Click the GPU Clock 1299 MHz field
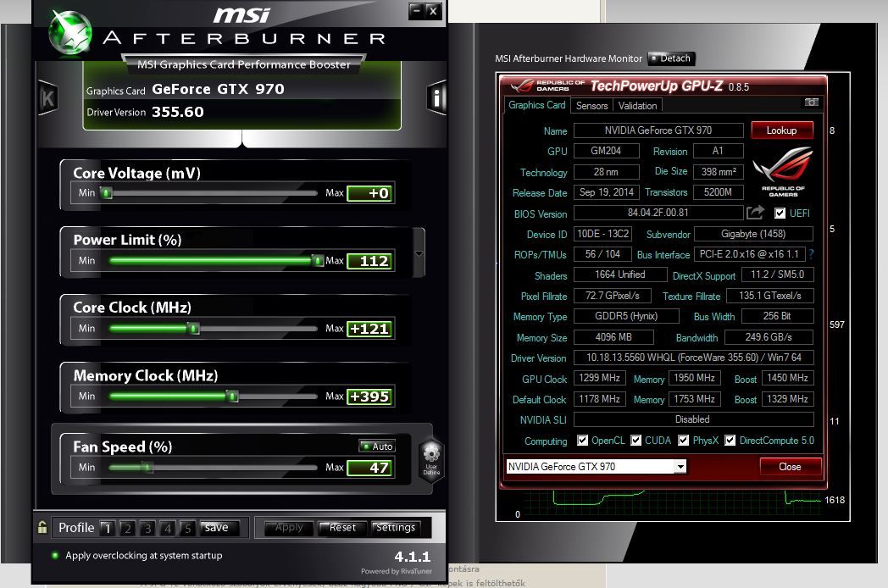This screenshot has height=588, width=888. click(599, 378)
